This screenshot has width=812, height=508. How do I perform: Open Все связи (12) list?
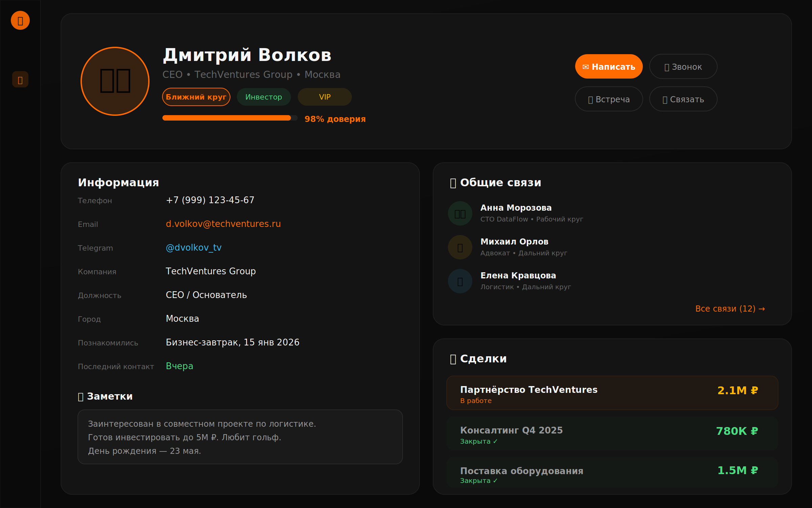(x=729, y=309)
